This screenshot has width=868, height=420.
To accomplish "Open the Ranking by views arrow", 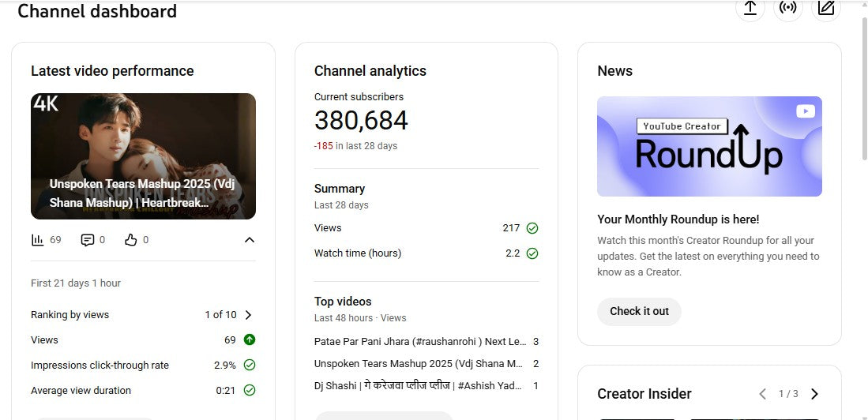I will (x=249, y=315).
